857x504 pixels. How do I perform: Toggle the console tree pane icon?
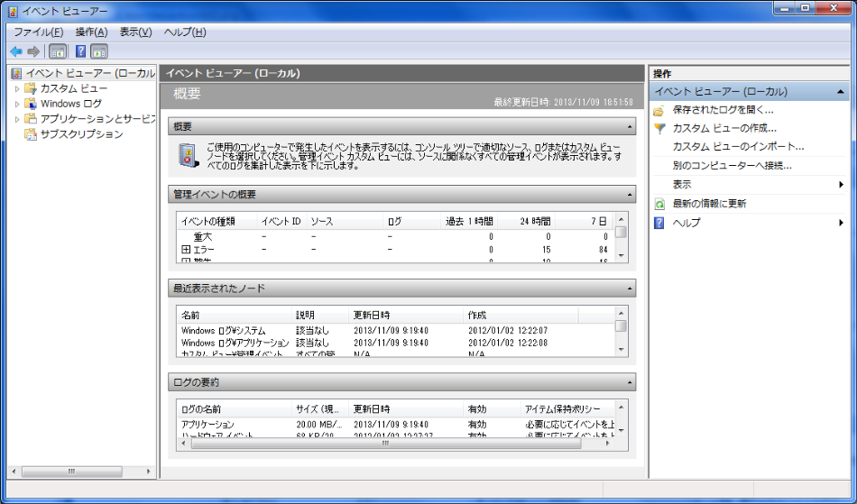click(x=58, y=51)
